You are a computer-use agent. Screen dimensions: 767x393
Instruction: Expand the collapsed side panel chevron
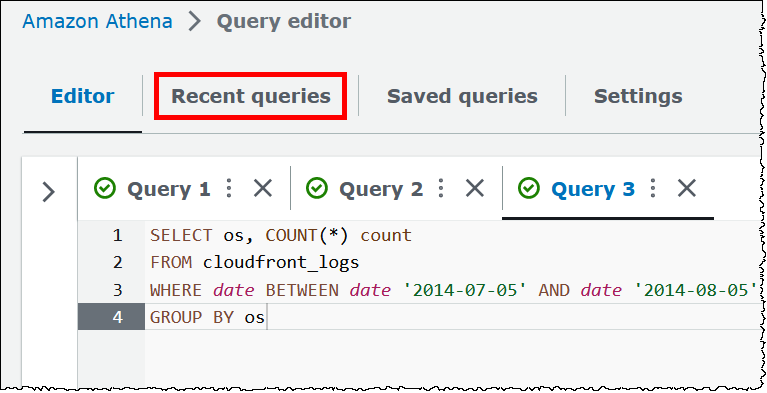point(48,192)
